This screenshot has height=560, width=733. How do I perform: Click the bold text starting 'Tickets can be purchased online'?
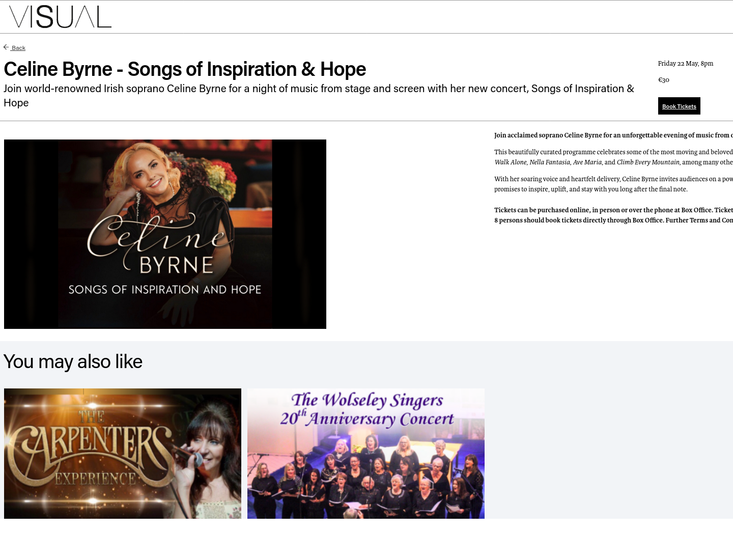coord(613,215)
